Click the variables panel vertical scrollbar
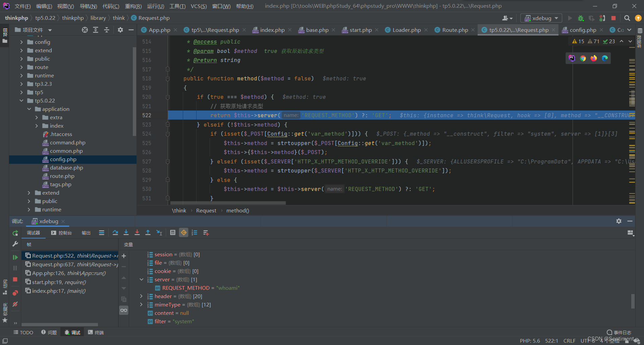This screenshot has width=644, height=345. (633, 301)
